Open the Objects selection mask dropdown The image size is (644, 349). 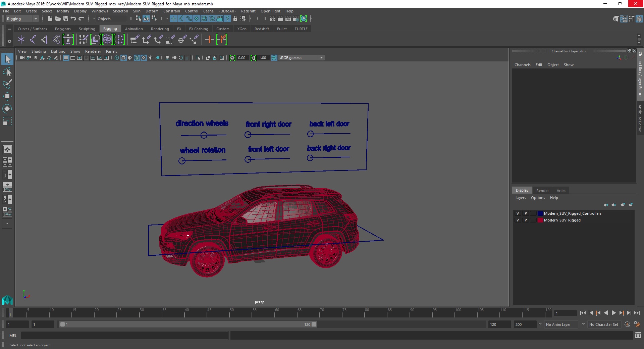pyautogui.click(x=112, y=19)
